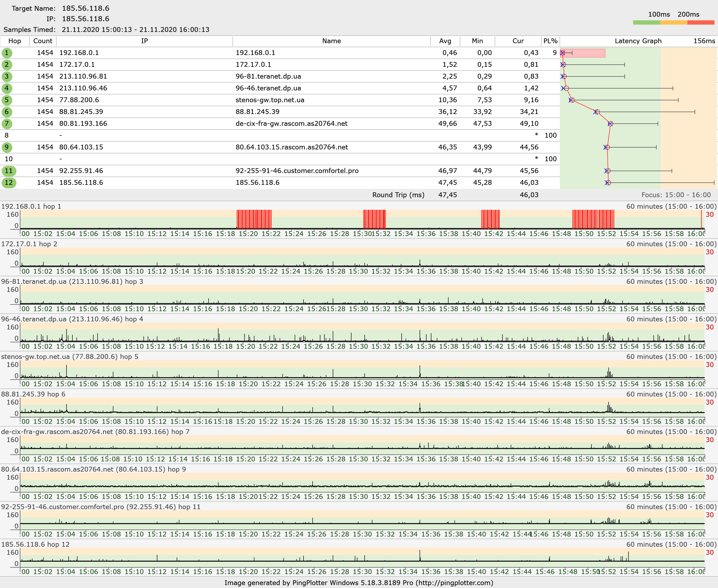Click the green hop 11 circle
This screenshot has height=588, width=718.
(9, 171)
